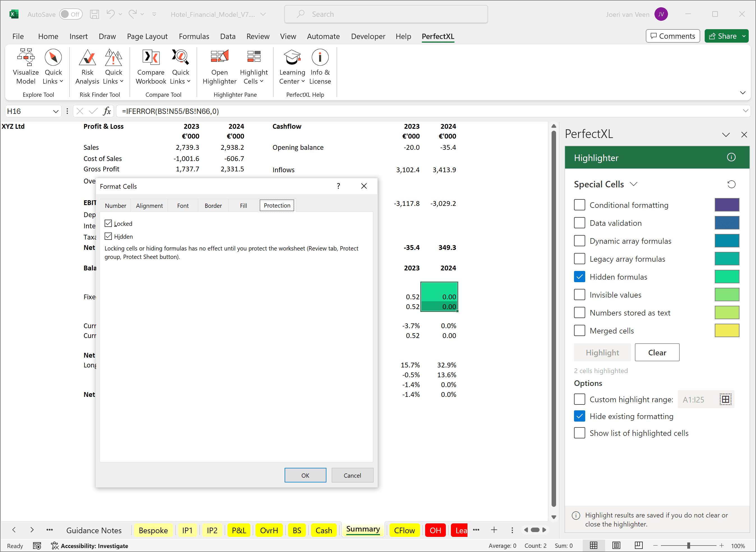756x552 pixels.
Task: Open the Formulas ribbon tab
Action: (x=194, y=36)
